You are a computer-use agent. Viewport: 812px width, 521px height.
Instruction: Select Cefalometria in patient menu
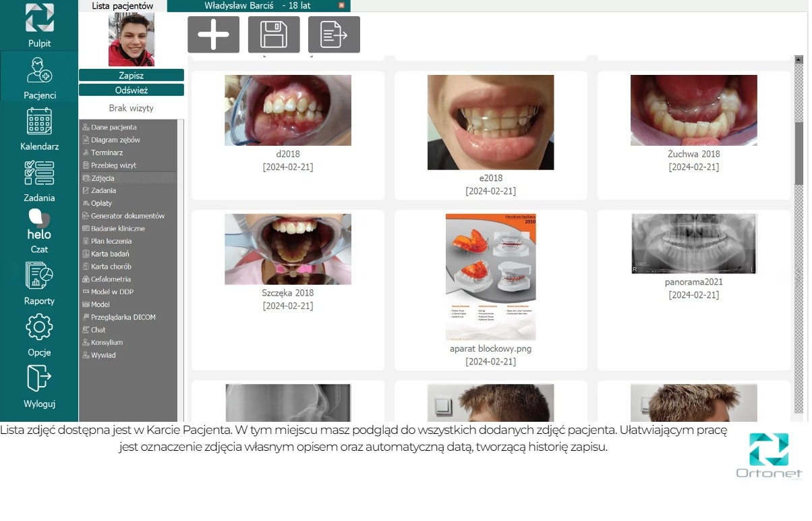111,279
